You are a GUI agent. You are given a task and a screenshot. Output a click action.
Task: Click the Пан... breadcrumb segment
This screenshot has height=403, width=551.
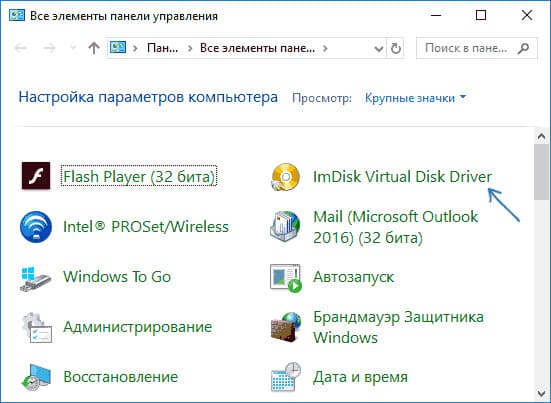162,48
